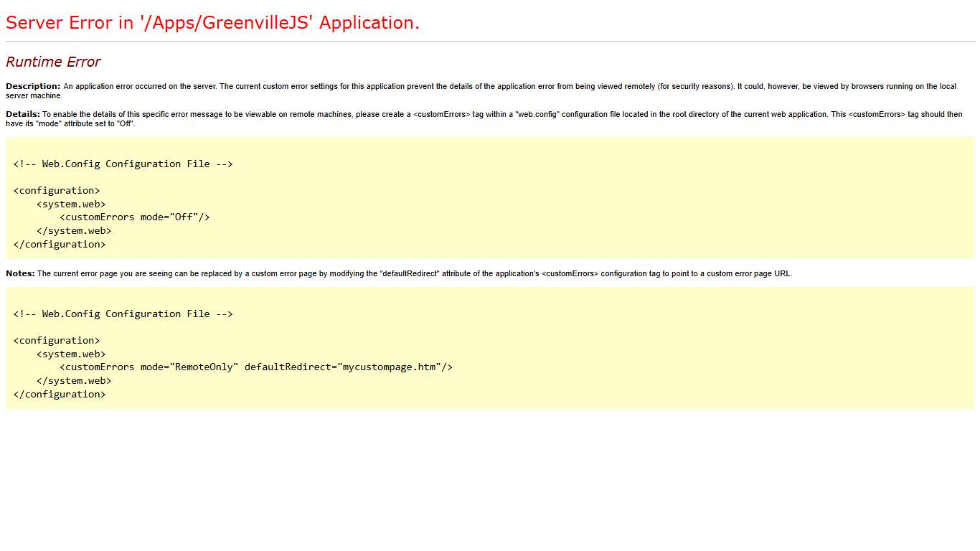Click the 'Web.Config Configuration File' comment line

point(123,164)
